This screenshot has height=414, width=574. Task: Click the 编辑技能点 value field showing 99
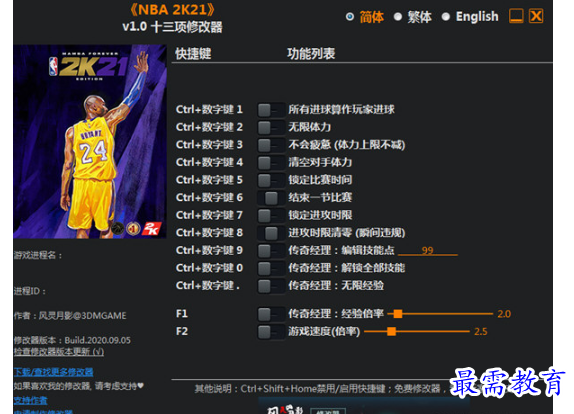pos(428,250)
